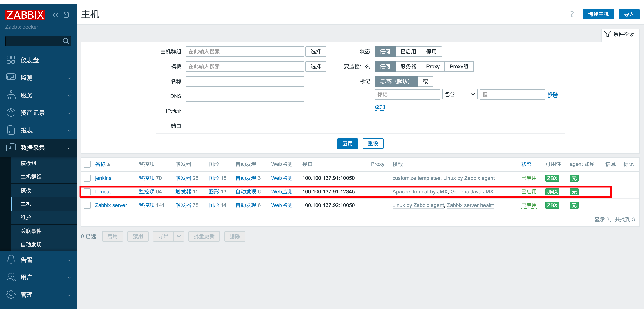Open the dashboard icon (仪表盘)
Image resolution: width=644 pixels, height=309 pixels.
click(x=11, y=60)
